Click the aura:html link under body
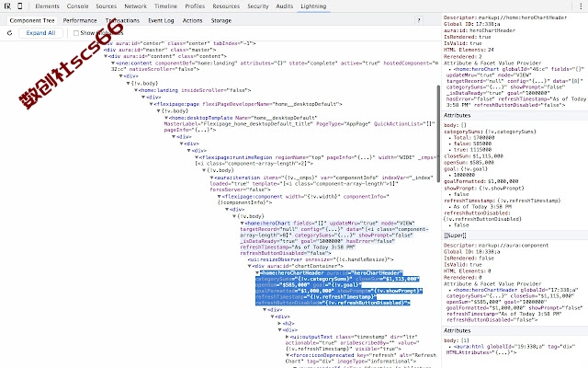The image size is (588, 368). [468, 347]
